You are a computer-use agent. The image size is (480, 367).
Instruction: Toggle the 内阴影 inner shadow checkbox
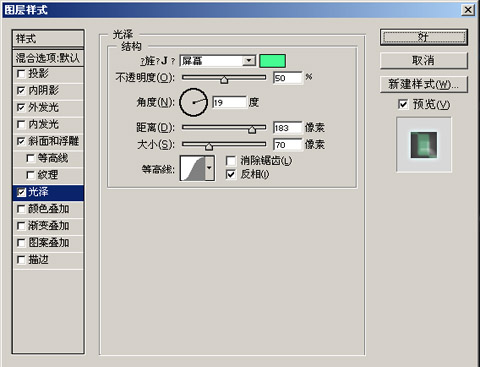(x=21, y=90)
